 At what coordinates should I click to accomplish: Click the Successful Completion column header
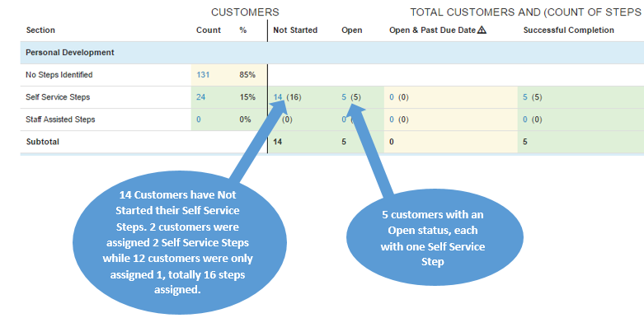pos(569,30)
